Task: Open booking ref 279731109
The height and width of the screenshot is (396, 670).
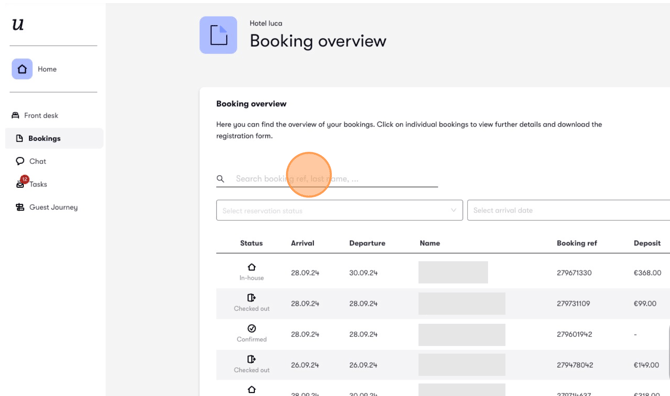Action: click(x=573, y=303)
